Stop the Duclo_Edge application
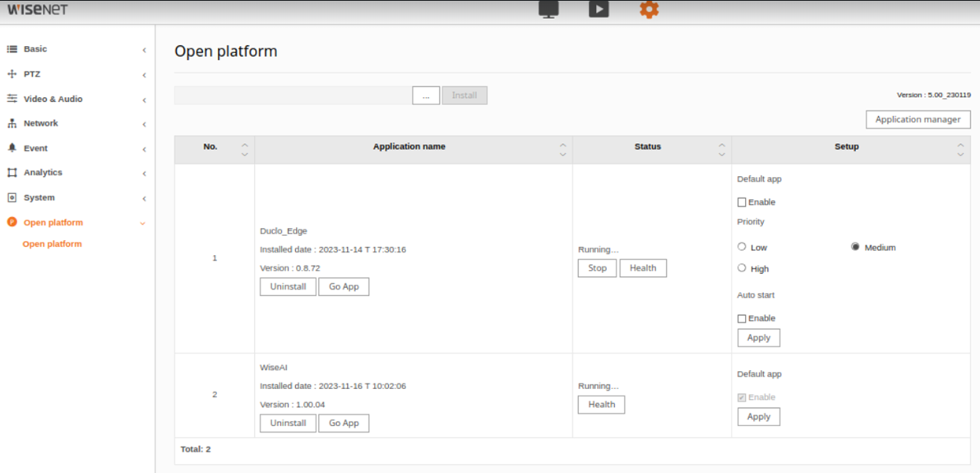 click(x=598, y=268)
